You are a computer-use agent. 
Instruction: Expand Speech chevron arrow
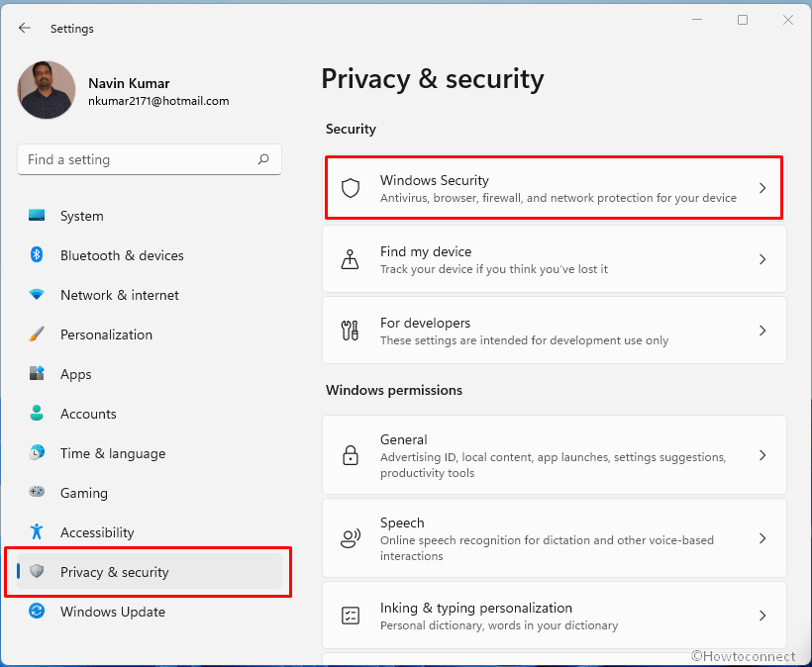762,538
